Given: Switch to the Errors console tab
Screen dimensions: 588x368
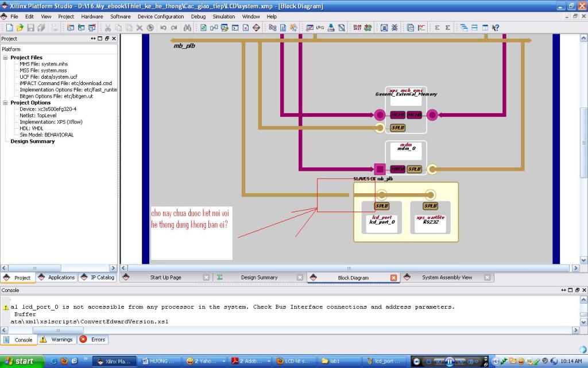Looking at the screenshot, I should [93, 339].
